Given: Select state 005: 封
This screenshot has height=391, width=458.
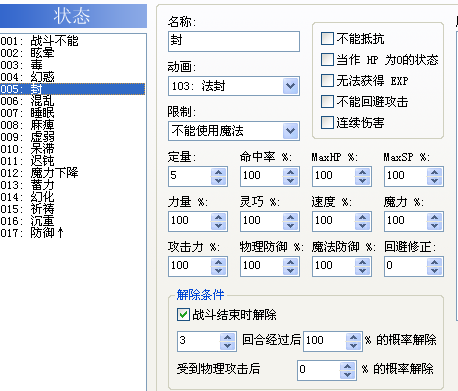Looking at the screenshot, I should [x=73, y=89].
